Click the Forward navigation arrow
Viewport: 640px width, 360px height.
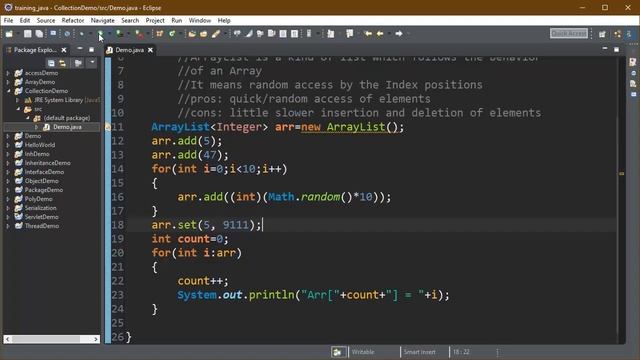point(399,33)
